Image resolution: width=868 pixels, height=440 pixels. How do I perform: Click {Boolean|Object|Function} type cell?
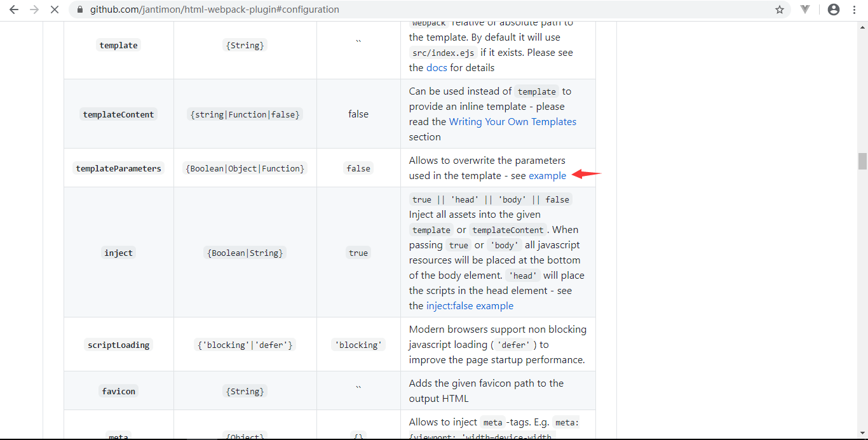[x=245, y=168]
